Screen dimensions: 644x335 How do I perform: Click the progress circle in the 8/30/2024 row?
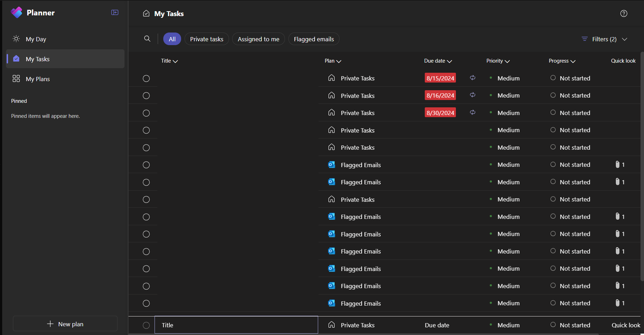pyautogui.click(x=553, y=113)
